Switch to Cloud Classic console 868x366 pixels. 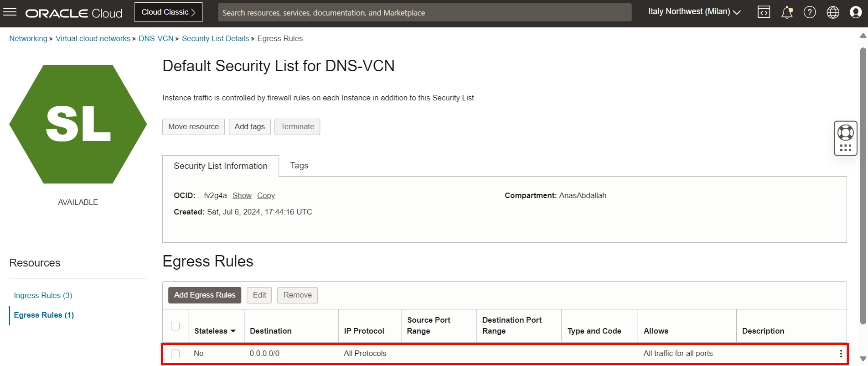pos(169,12)
